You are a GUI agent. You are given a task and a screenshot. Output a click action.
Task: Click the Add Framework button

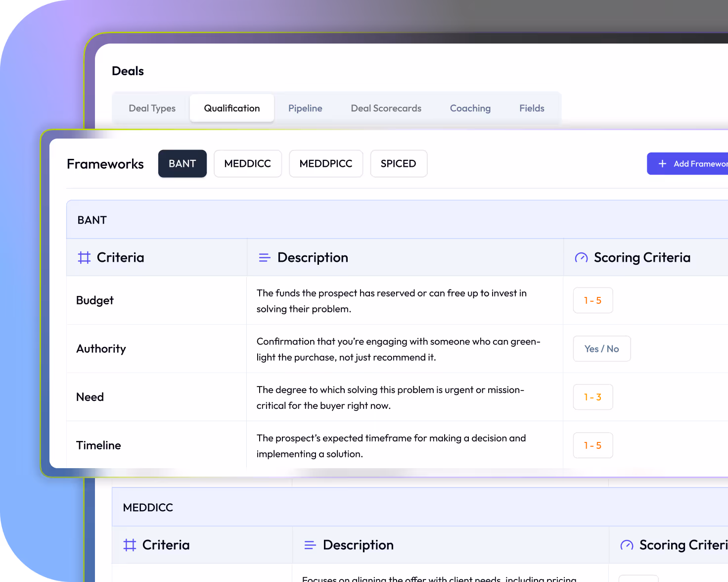click(692, 163)
